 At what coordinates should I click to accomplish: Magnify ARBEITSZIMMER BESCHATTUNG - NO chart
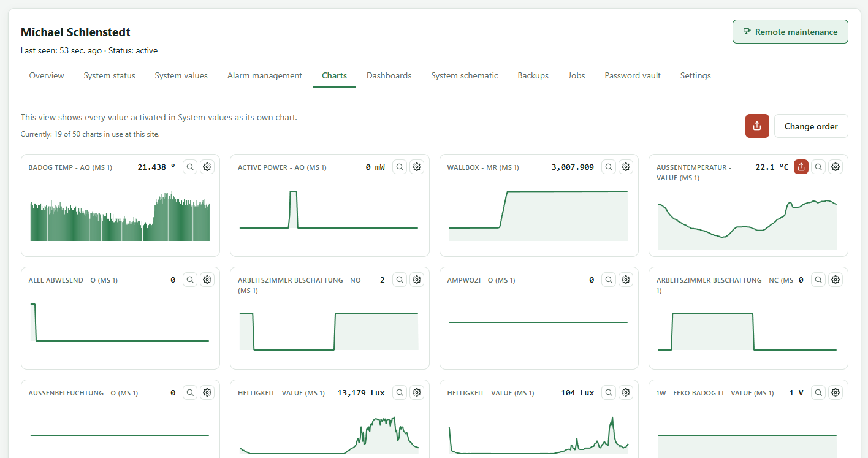click(400, 280)
